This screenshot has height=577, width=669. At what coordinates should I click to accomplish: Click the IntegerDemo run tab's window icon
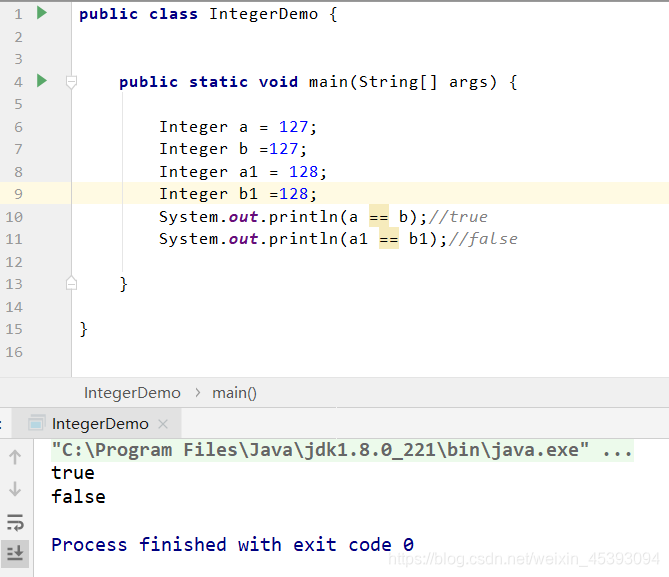point(37,423)
